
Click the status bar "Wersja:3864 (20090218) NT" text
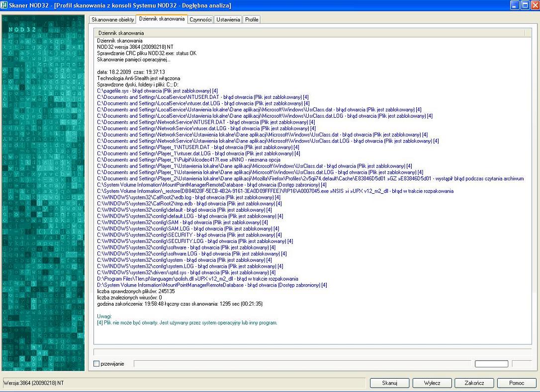[x=33, y=383]
